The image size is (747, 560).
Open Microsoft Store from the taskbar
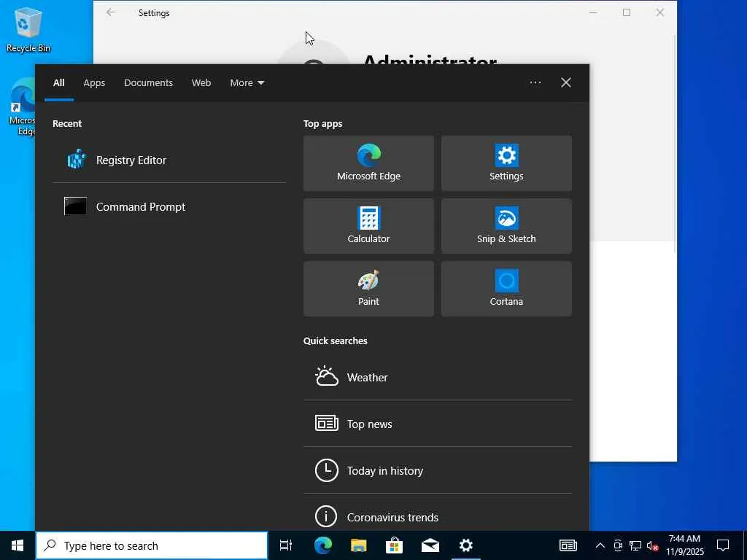pyautogui.click(x=394, y=545)
